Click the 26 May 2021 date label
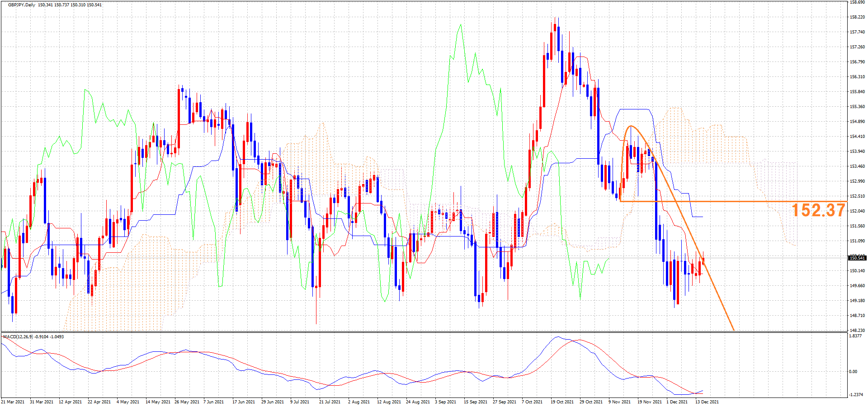Screen dimensions: 868x407 click(x=187, y=402)
